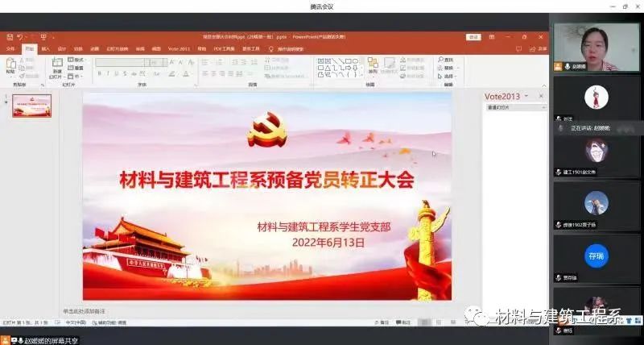644x345 pixels.
Task: Click the slide date text 2022年6月13日
Action: [x=328, y=243]
